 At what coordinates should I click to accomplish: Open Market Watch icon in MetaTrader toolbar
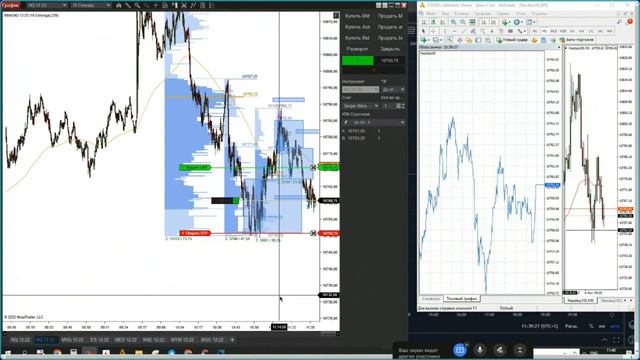(x=450, y=40)
